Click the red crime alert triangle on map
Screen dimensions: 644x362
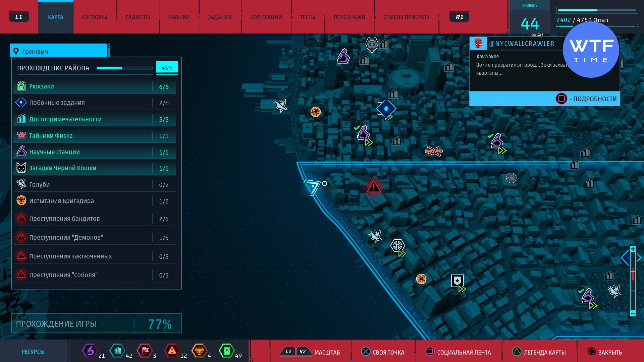(x=373, y=187)
